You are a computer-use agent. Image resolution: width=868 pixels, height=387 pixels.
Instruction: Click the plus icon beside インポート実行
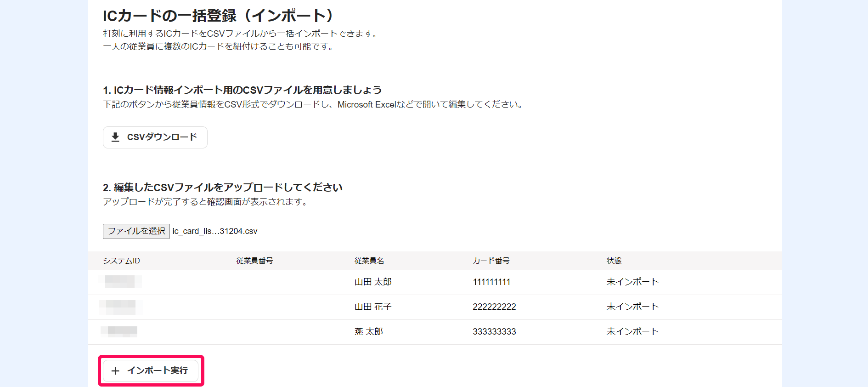pos(115,371)
